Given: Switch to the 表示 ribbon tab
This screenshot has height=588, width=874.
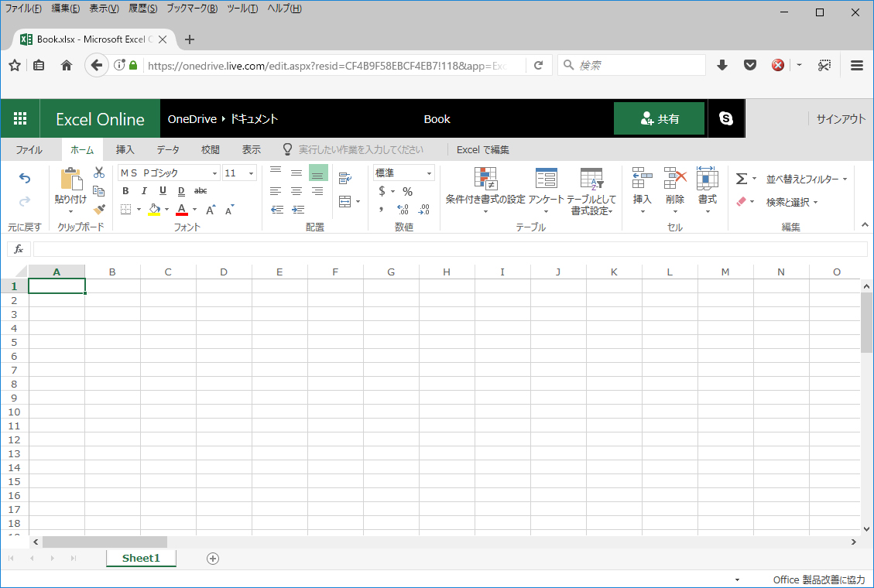Looking at the screenshot, I should [252, 150].
